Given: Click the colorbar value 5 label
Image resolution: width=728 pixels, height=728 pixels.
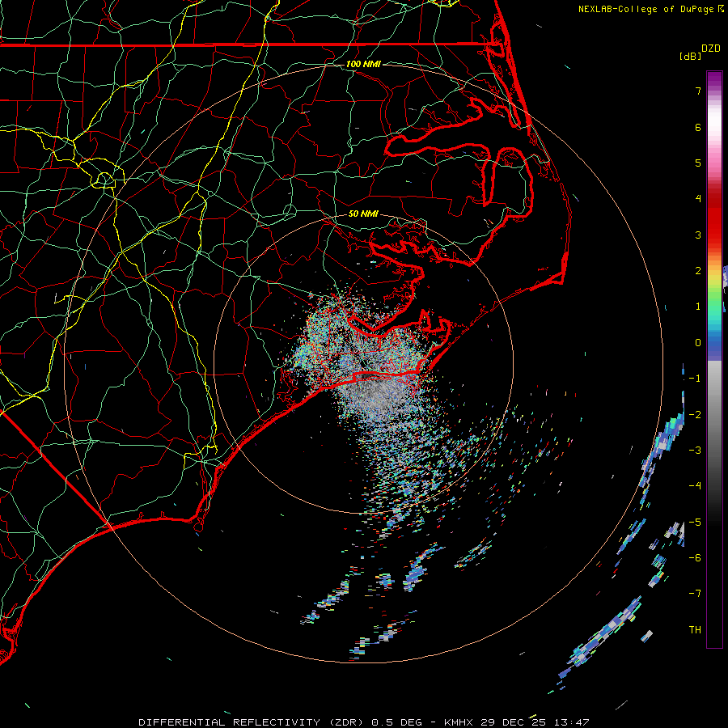Looking at the screenshot, I should click(x=698, y=163).
